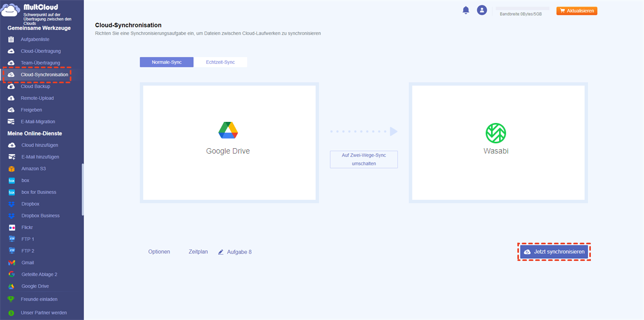The image size is (644, 320).
Task: Click the pencil icon beside Aufgabe 8
Action: point(221,252)
